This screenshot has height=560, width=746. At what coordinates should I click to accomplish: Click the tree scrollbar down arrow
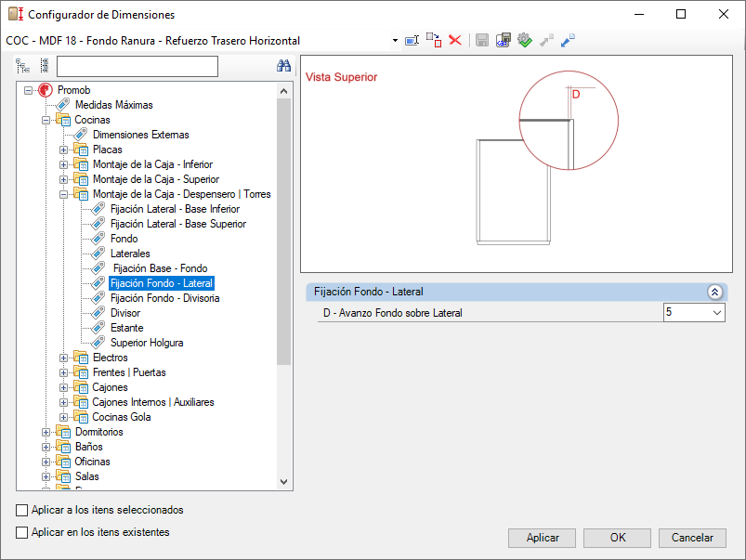[x=284, y=481]
